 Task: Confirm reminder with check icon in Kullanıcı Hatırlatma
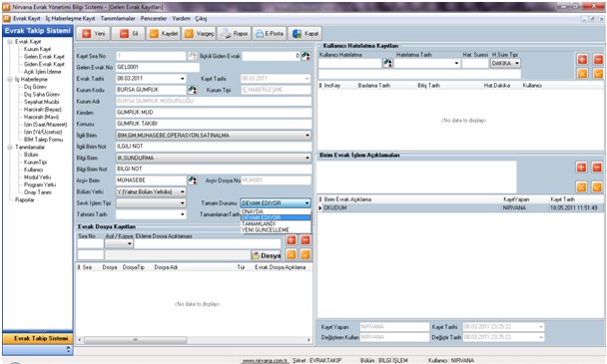pyautogui.click(x=598, y=74)
